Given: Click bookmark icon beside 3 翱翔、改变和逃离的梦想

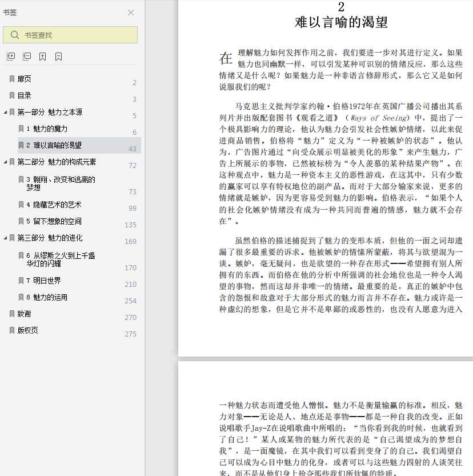Looking at the screenshot, I should 21,179.
